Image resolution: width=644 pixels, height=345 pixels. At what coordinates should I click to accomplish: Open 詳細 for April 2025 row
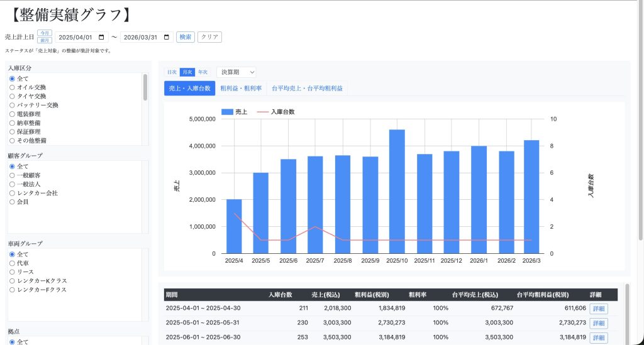[x=598, y=309]
